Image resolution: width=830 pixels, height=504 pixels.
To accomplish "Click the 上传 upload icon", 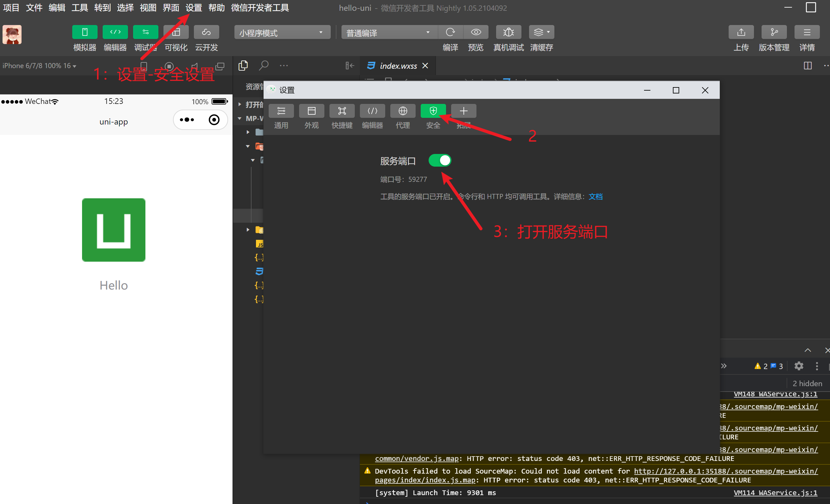I will [x=741, y=32].
